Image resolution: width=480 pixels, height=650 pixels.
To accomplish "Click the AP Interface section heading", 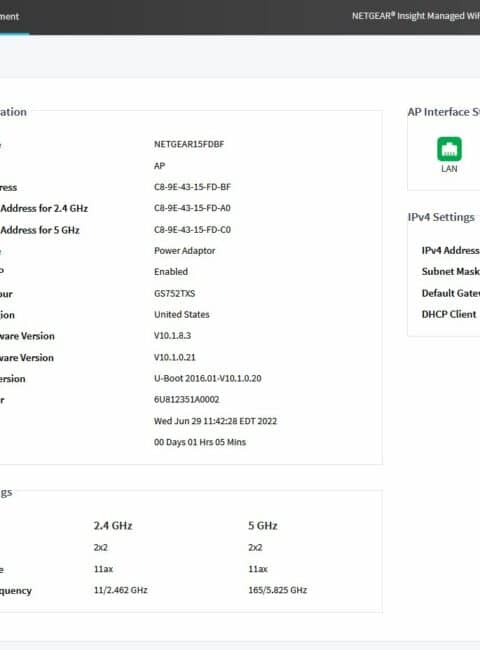I will (x=444, y=112).
